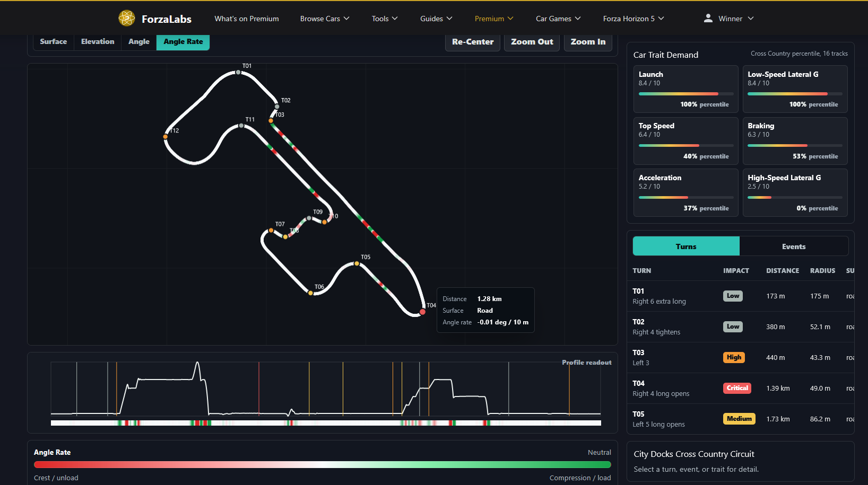Select turn T05 Left 5 long opens
The width and height of the screenshot is (868, 485).
741,419
